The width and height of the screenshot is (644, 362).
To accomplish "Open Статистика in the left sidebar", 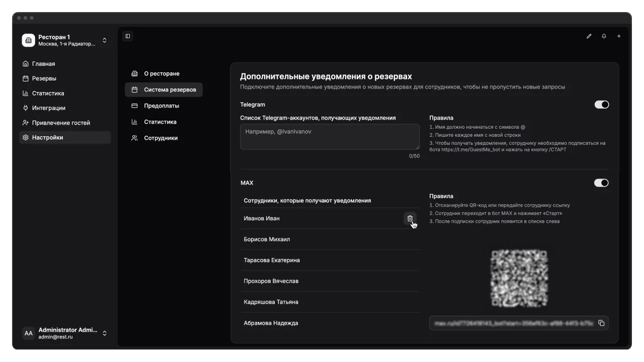I will tap(65, 93).
